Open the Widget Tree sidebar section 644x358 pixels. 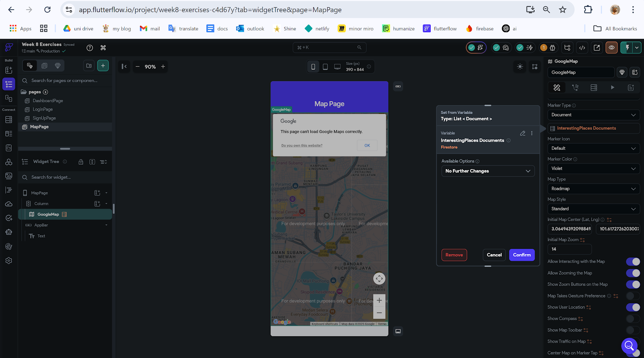pyautogui.click(x=9, y=84)
